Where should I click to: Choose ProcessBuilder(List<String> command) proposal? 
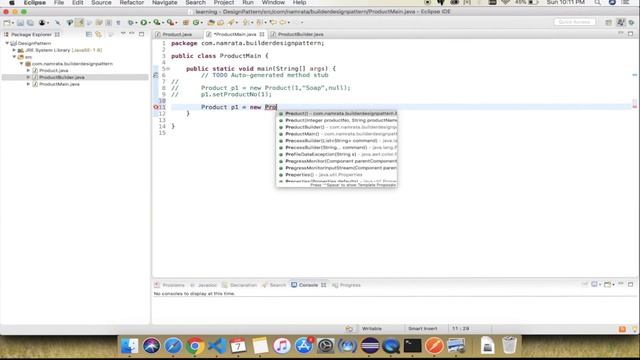click(337, 141)
